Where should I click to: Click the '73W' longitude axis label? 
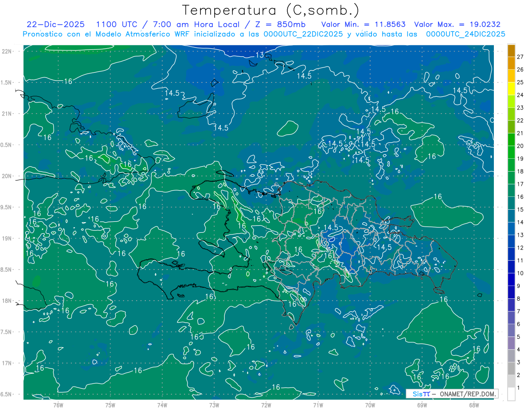click(214, 405)
